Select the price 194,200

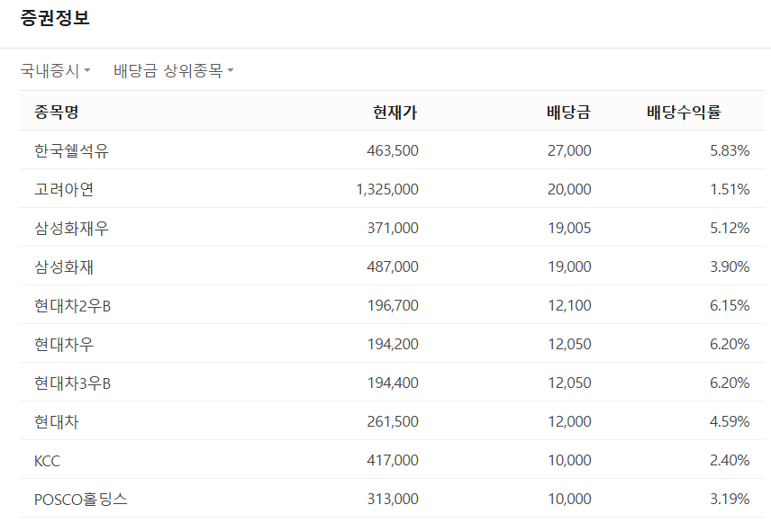point(393,344)
